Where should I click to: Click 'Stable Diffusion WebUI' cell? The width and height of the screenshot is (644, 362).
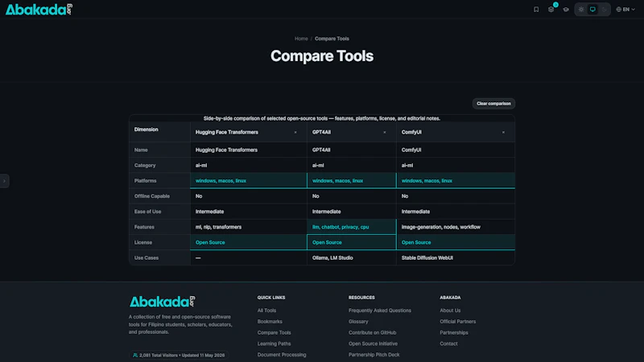pyautogui.click(x=456, y=257)
